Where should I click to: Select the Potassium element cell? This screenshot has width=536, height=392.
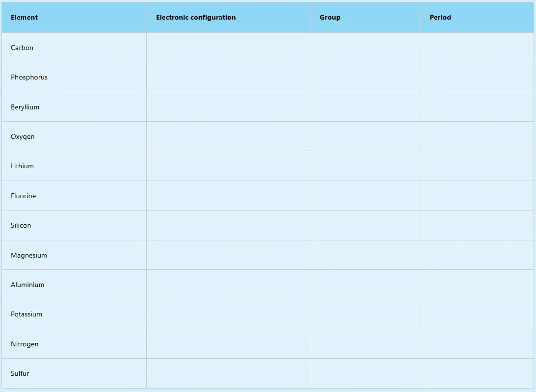coord(74,314)
